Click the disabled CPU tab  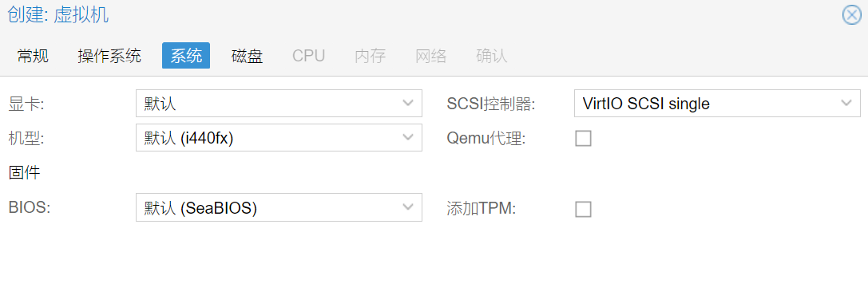[308, 56]
